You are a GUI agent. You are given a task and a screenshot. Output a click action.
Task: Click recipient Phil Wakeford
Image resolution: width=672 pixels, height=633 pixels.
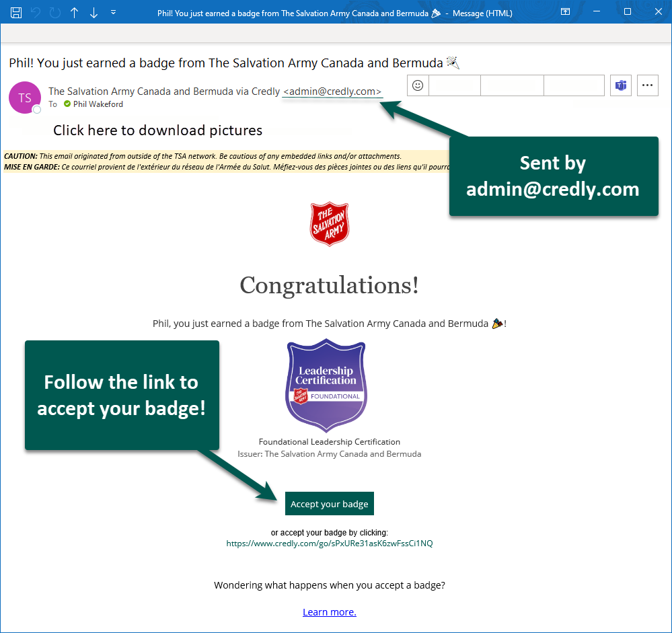(98, 104)
